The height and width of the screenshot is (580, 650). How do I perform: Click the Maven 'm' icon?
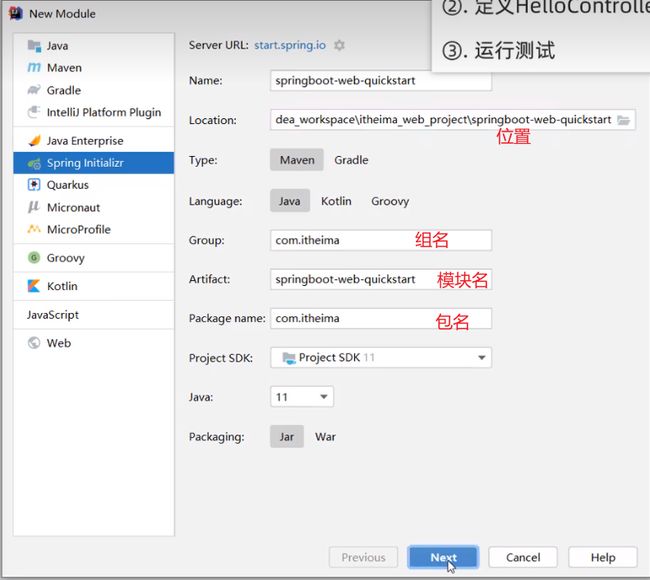tap(34, 68)
